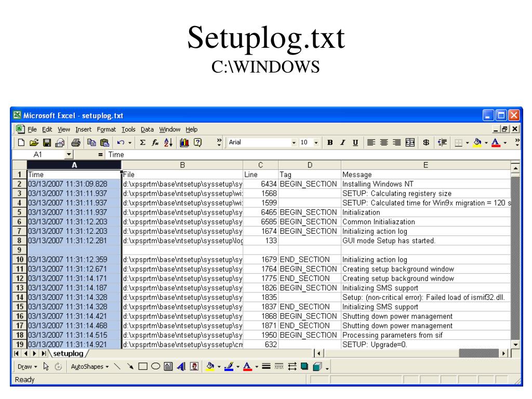Image resolution: width=532 pixels, height=399 pixels.
Task: Click the vertical scrollbar down arrow
Action: point(515,344)
